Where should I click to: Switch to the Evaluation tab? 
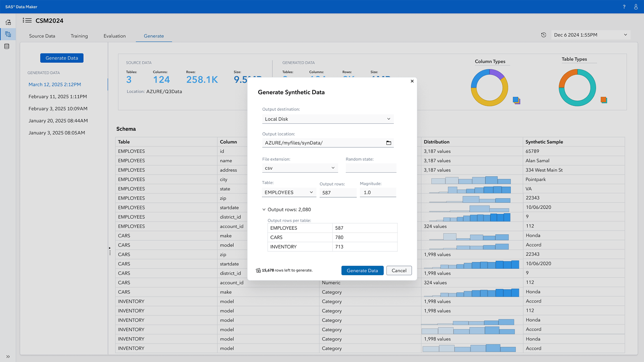pos(114,36)
